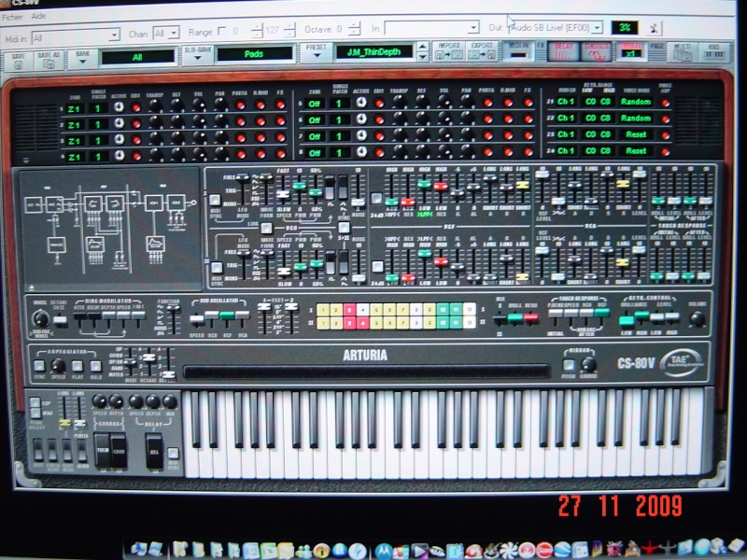747x560 pixels.
Task: Click the Save As preset icon
Action: click(49, 61)
